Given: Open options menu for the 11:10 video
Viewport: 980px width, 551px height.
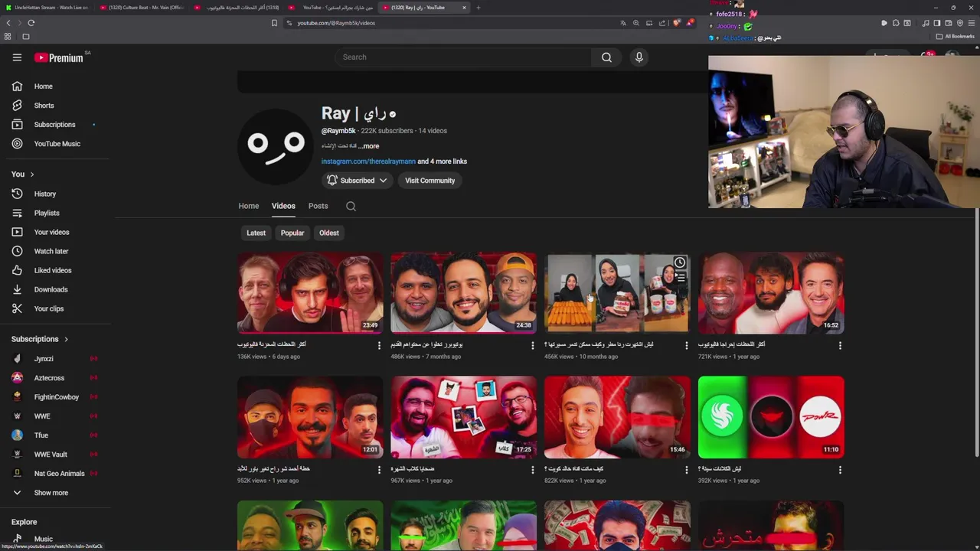Looking at the screenshot, I should coord(840,470).
